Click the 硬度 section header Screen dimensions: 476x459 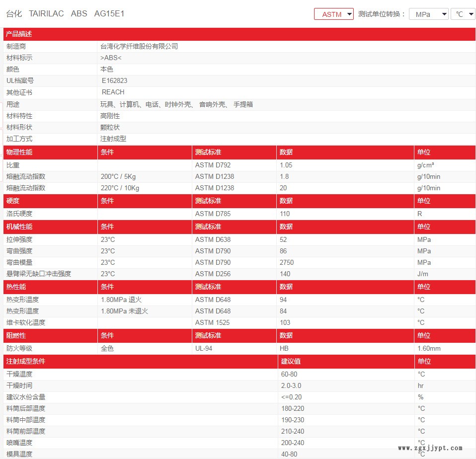(13, 201)
